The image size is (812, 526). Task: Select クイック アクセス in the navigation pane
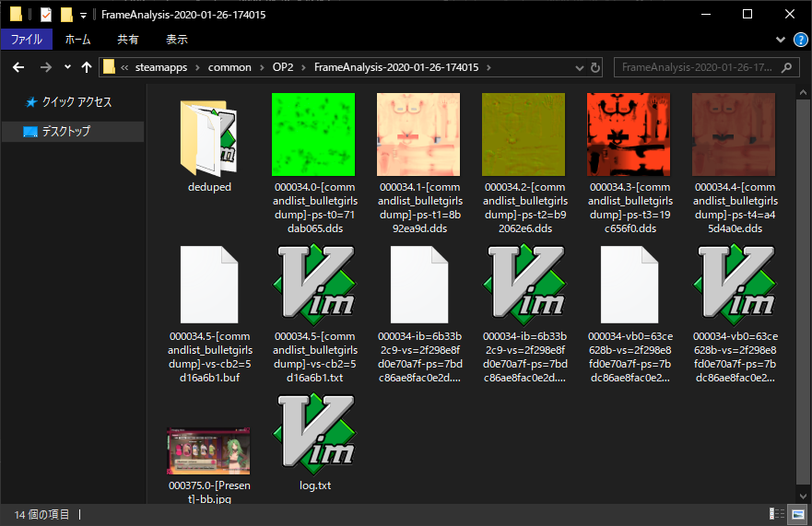[x=76, y=102]
